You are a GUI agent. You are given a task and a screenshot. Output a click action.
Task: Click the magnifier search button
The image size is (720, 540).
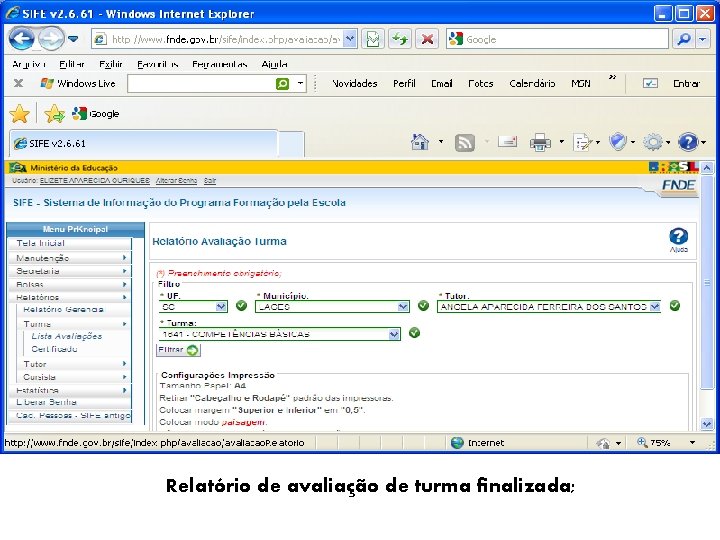point(684,39)
